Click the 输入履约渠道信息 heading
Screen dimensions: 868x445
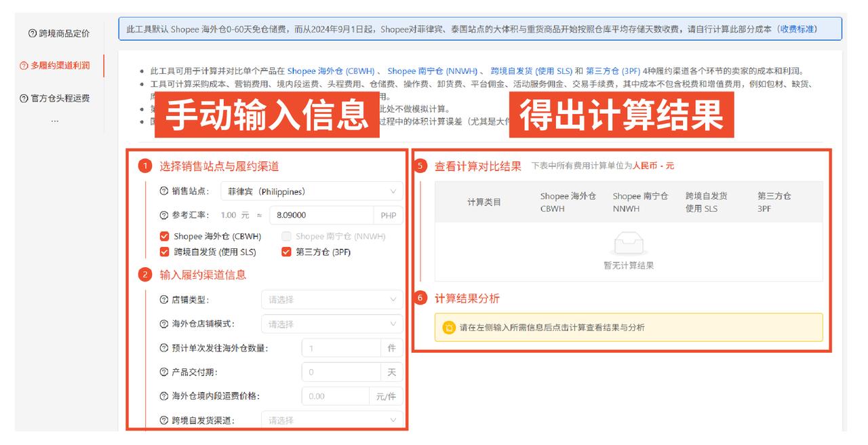point(203,275)
